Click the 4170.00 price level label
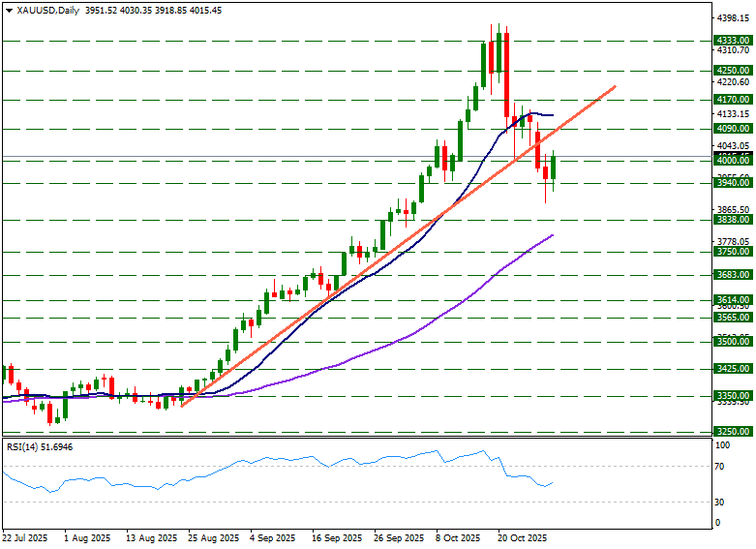756x549 pixels. click(732, 99)
